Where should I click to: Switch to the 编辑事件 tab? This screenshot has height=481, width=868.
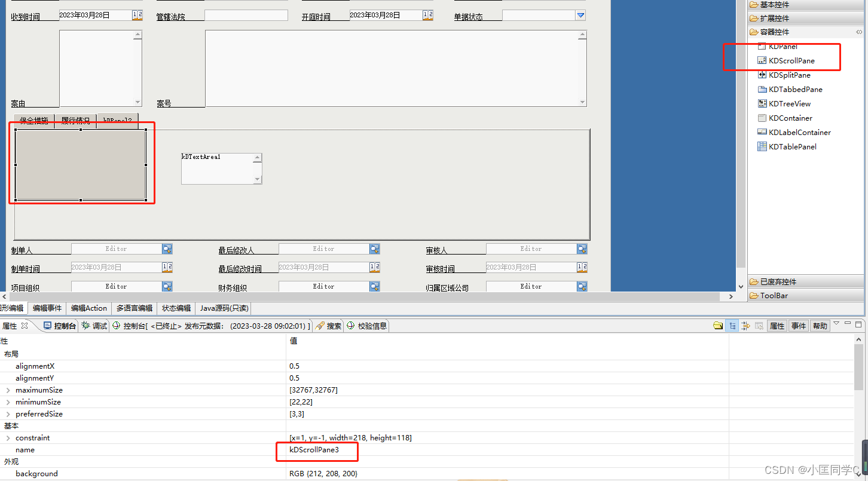tap(47, 308)
